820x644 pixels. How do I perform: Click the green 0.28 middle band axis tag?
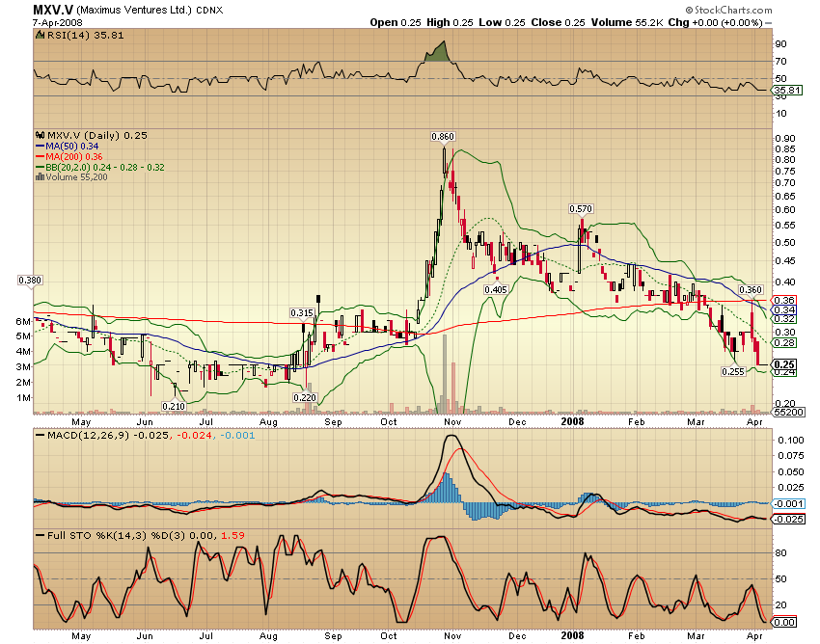(785, 343)
